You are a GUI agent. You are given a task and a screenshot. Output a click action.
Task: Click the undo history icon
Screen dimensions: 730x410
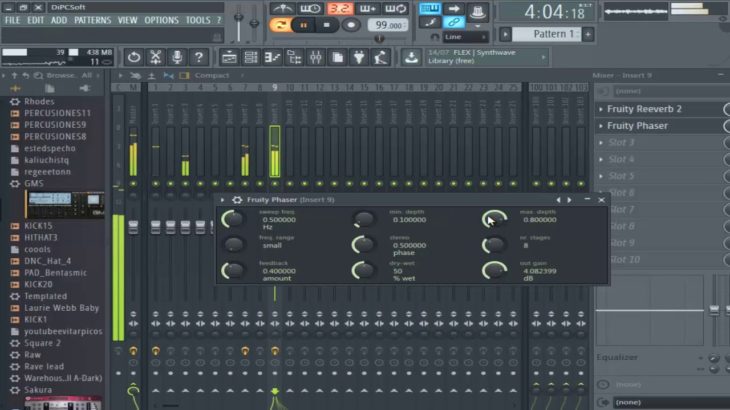click(134, 57)
